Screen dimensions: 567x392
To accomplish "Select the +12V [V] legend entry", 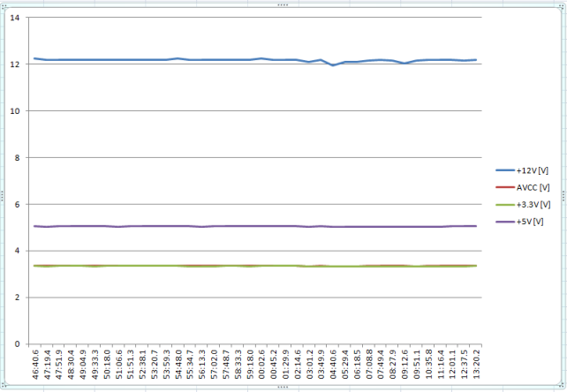I will 522,170.
